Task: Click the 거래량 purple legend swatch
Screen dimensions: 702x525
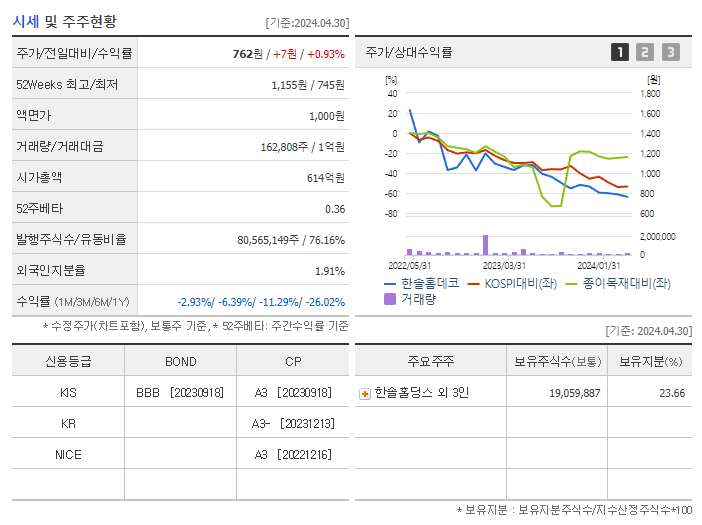Action: pos(390,299)
